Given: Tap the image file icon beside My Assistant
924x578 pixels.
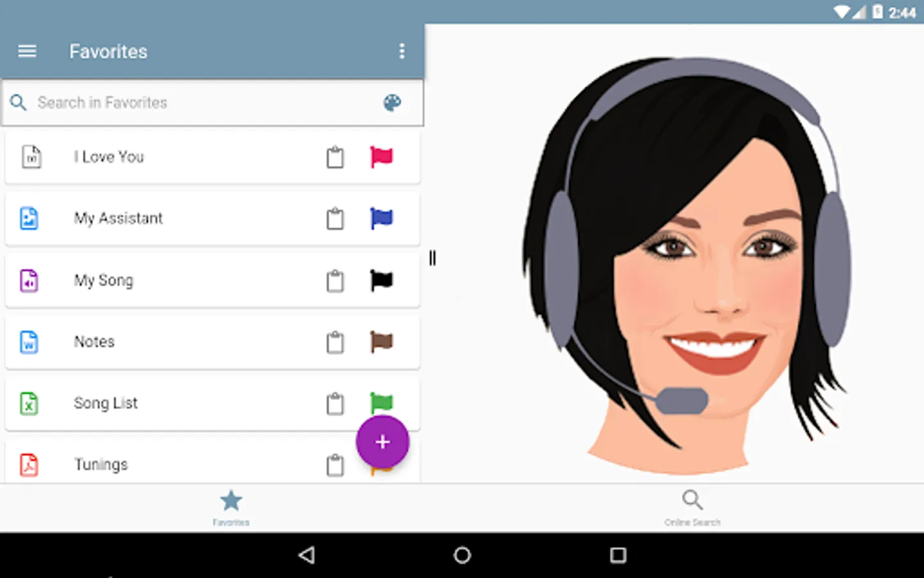Looking at the screenshot, I should [29, 218].
